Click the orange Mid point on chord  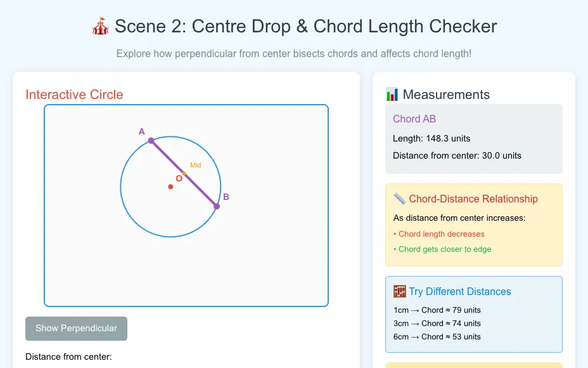coord(184,173)
